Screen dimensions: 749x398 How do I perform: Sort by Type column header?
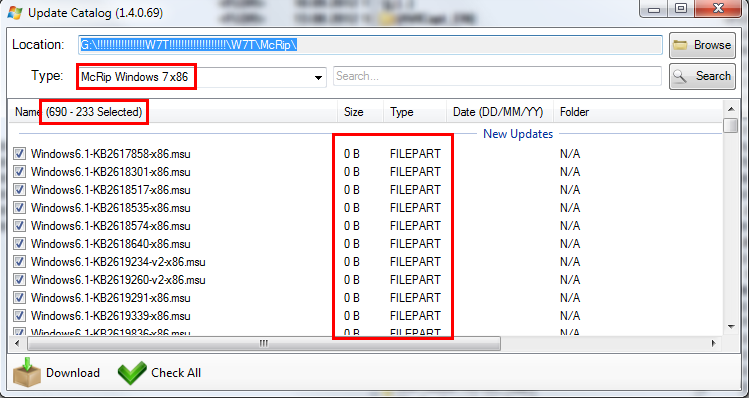[x=415, y=112]
